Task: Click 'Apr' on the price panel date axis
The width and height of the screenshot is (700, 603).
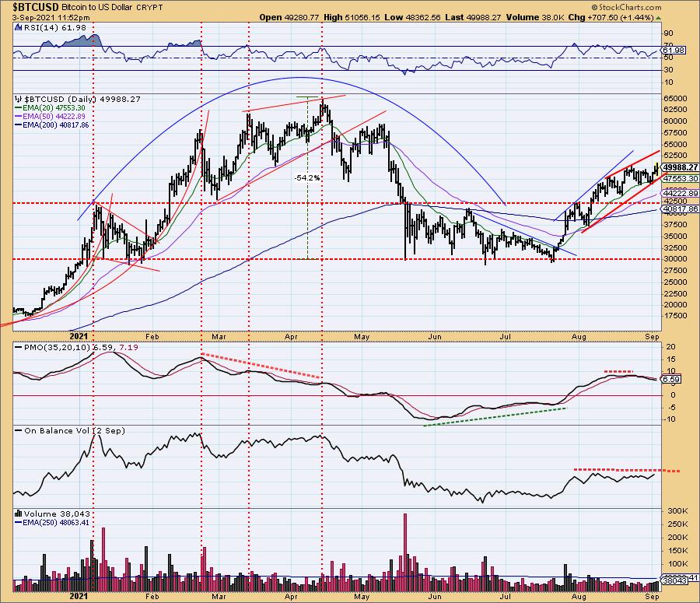Action: pyautogui.click(x=291, y=336)
